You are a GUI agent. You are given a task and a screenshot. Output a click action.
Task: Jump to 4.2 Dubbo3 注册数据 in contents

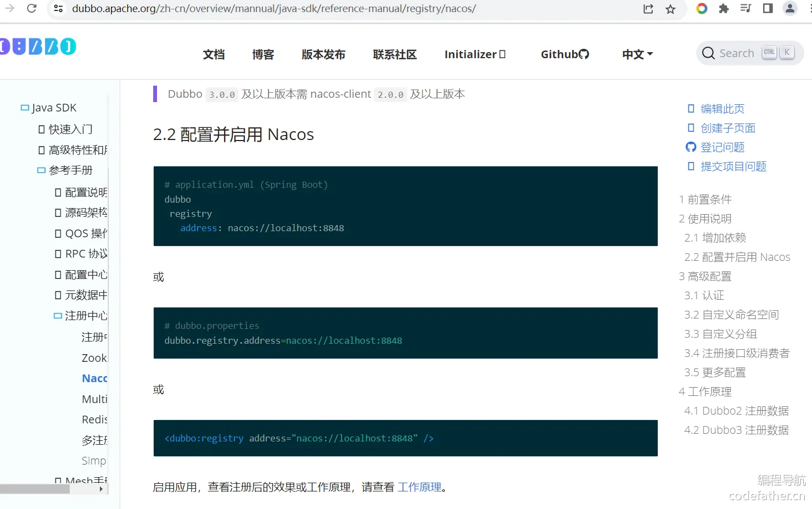pyautogui.click(x=737, y=430)
